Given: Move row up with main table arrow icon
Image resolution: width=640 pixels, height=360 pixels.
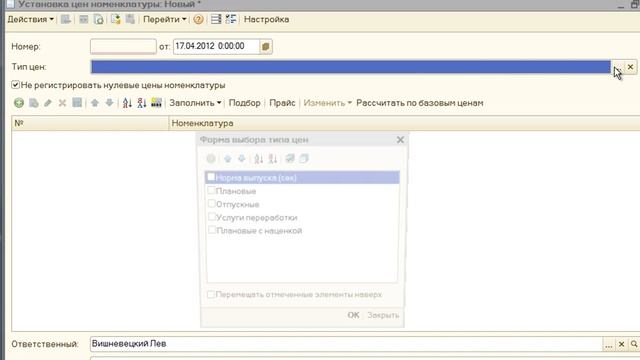Looking at the screenshot, I should (95, 103).
